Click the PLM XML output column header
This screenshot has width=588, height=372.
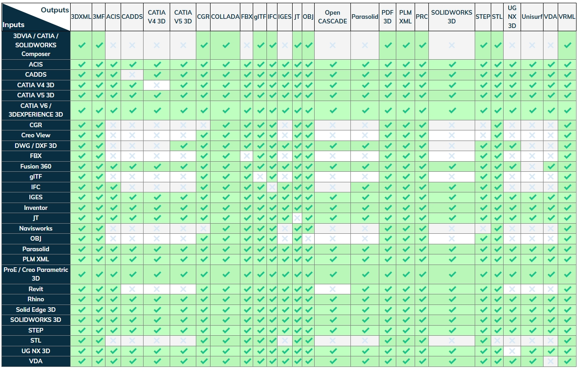(405, 17)
